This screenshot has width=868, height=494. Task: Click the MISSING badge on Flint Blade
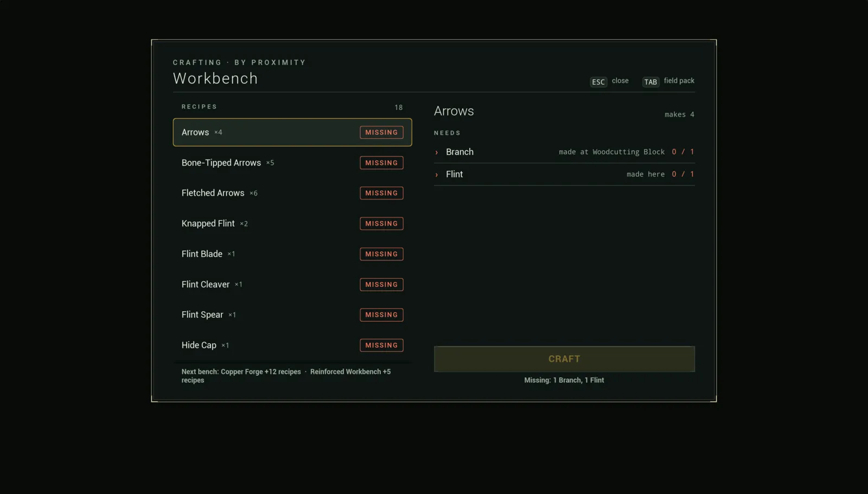pyautogui.click(x=381, y=254)
